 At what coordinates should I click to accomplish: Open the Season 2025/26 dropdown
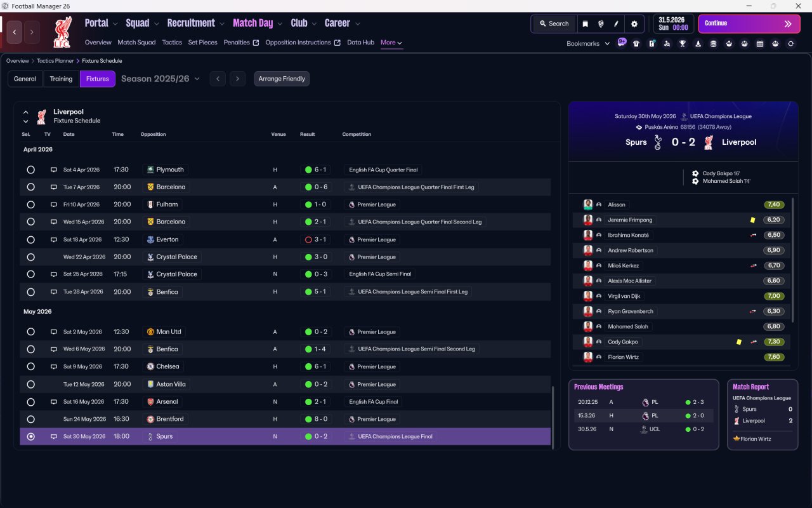[x=160, y=79]
